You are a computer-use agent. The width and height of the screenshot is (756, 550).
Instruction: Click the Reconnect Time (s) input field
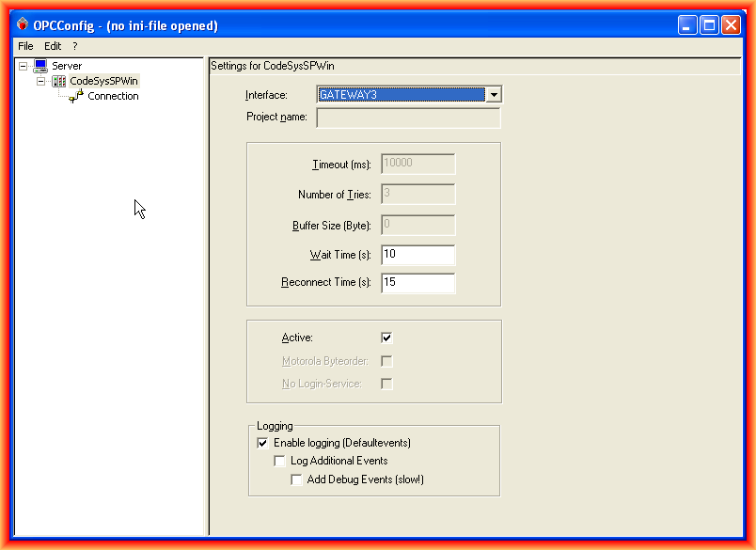pyautogui.click(x=417, y=282)
